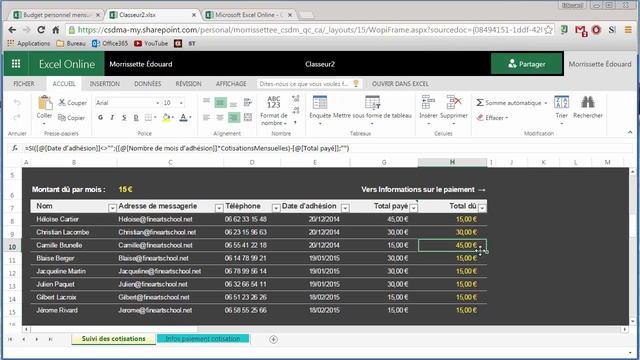640x360 pixels.
Task: Collapse the ribbon with the chevron
Action: [x=630, y=132]
